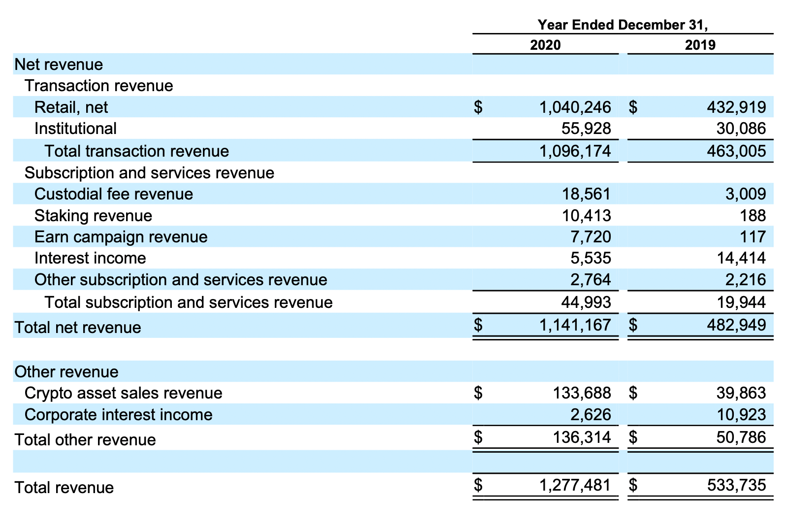The height and width of the screenshot is (532, 788).
Task: Click total transaction revenue 1,096,174
Action: click(x=575, y=151)
